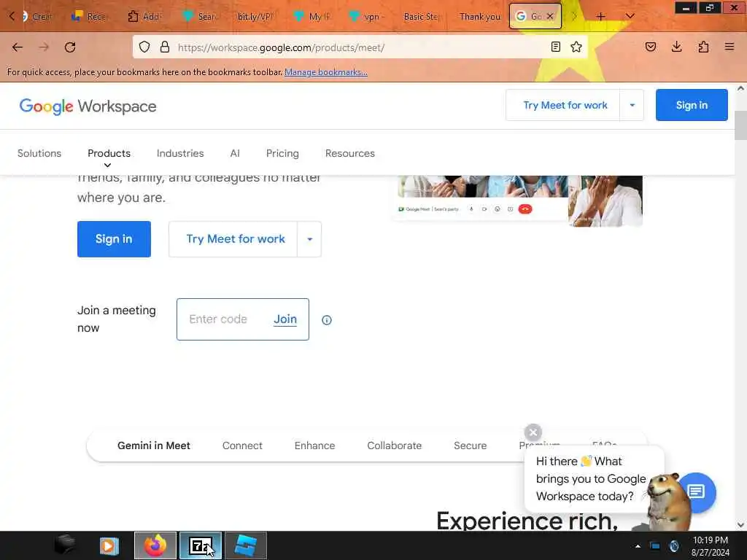Click the header Sign in button
Screen dimensions: 747x560
click(692, 105)
